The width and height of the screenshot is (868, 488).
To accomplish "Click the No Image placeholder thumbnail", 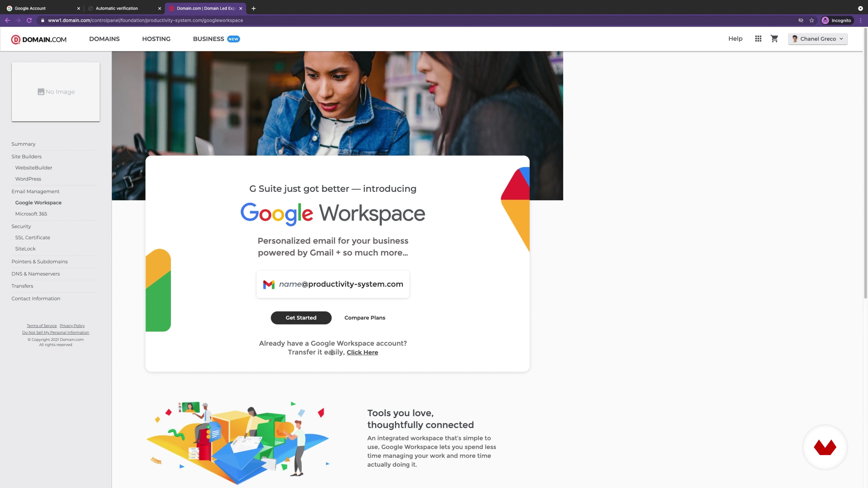I will pyautogui.click(x=56, y=91).
